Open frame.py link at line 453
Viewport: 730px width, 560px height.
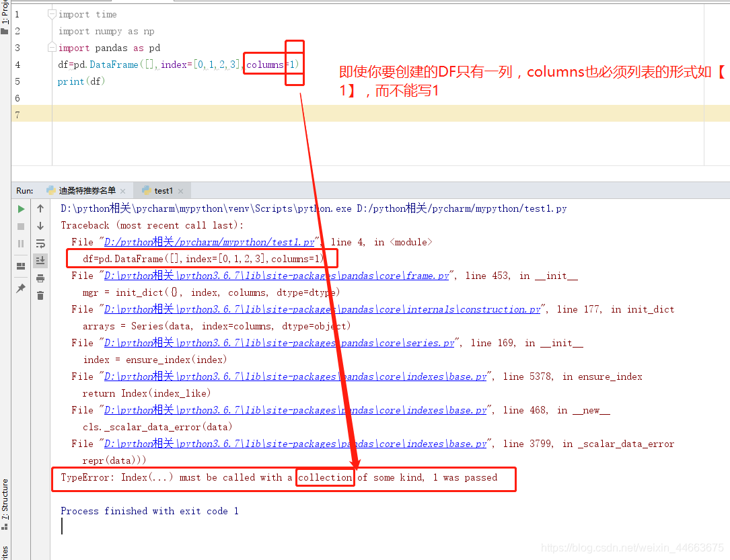[277, 276]
